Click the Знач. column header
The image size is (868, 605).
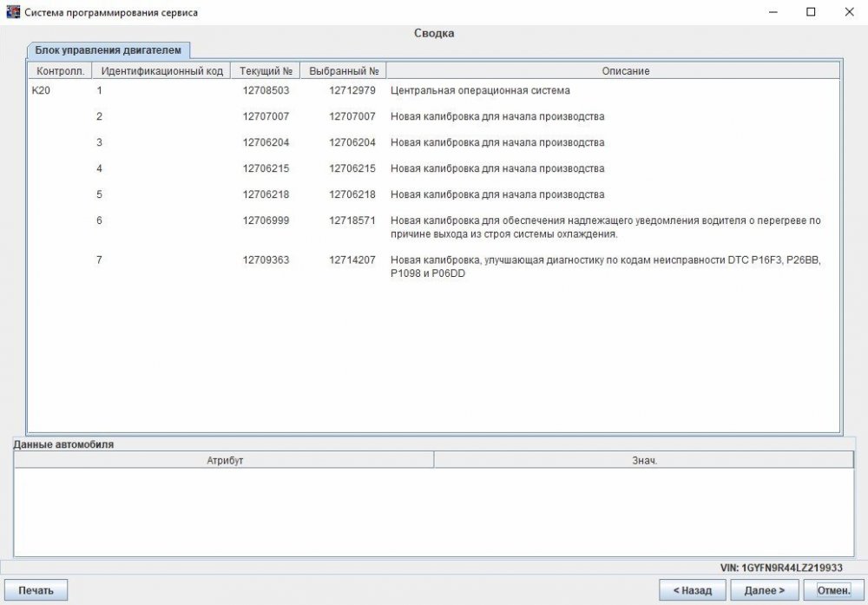coord(644,460)
